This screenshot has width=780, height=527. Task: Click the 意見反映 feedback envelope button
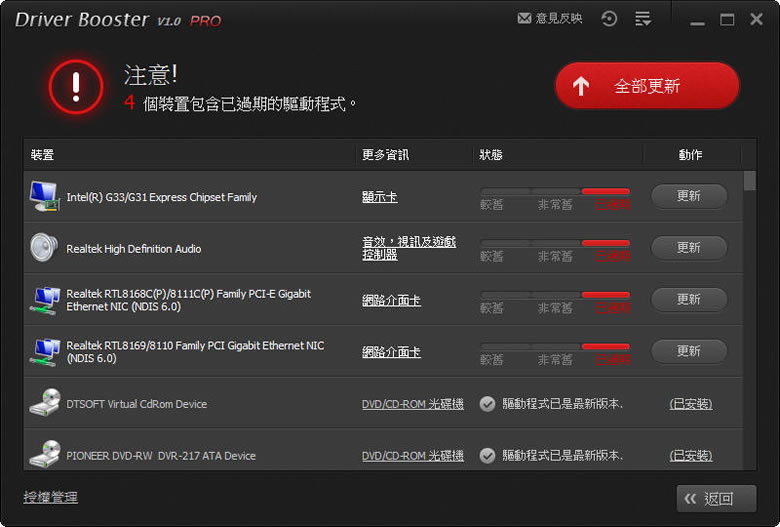(549, 19)
